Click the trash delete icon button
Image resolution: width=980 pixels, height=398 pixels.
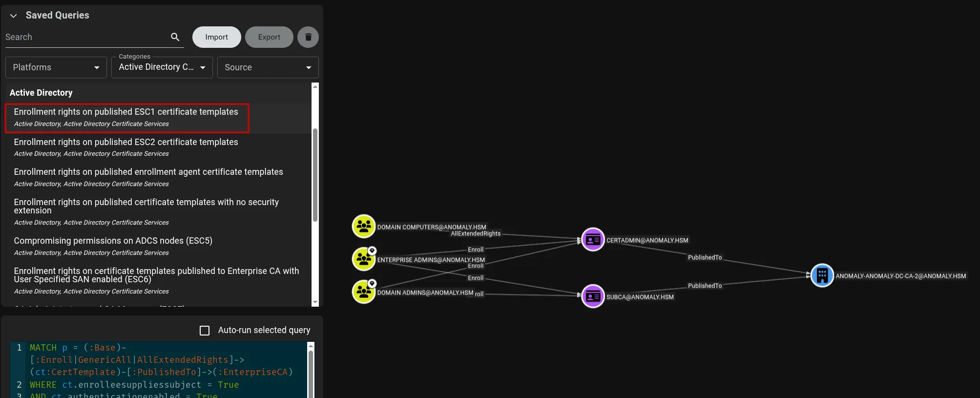point(308,37)
